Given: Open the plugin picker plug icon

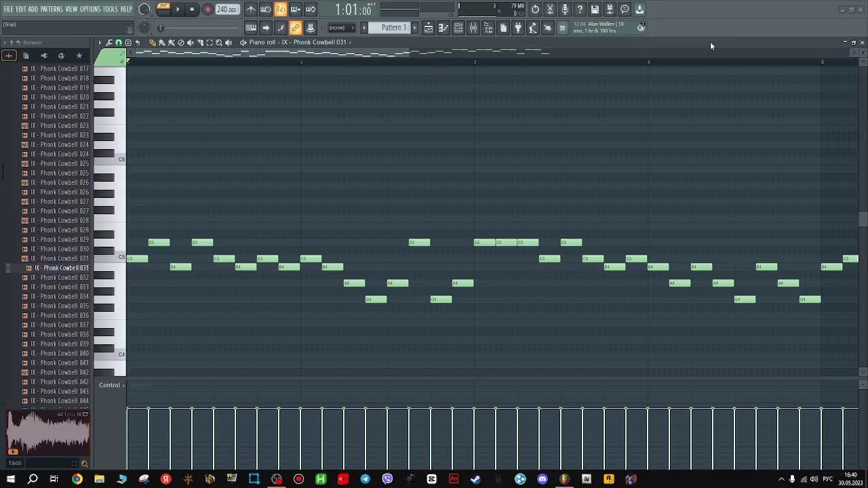Looking at the screenshot, I should click(518, 28).
